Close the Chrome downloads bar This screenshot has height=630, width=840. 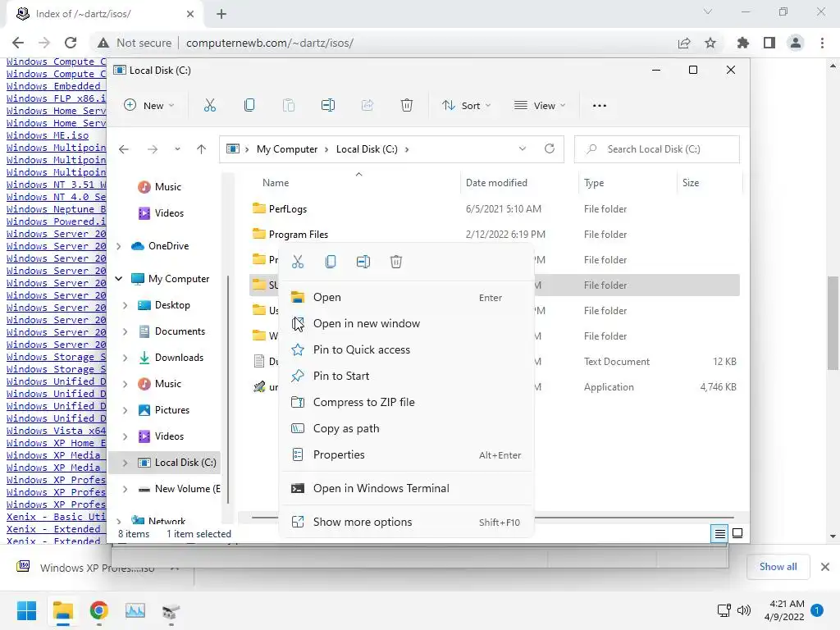[825, 567]
